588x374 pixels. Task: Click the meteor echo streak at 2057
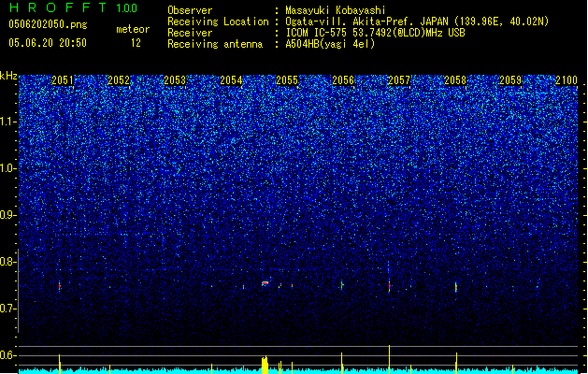(x=389, y=286)
